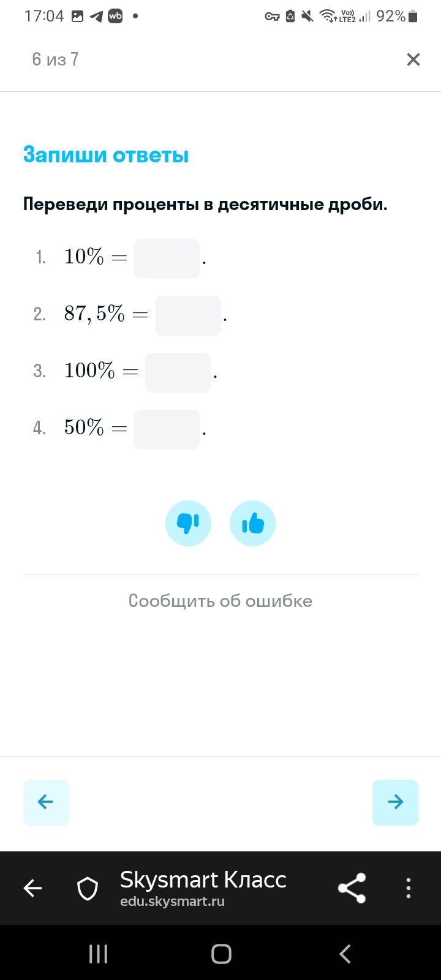The height and width of the screenshot is (980, 441).
Task: Tap the share icon in browser bar
Action: (352, 888)
